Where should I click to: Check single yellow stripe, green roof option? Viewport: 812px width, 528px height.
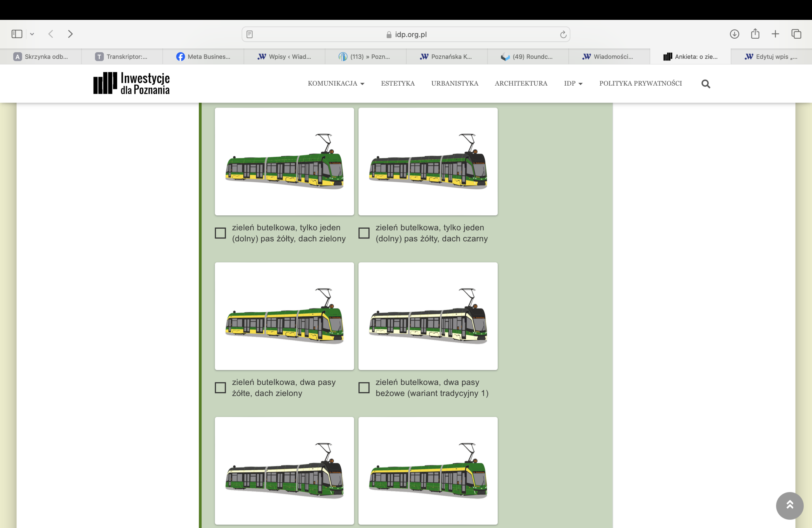point(220,233)
